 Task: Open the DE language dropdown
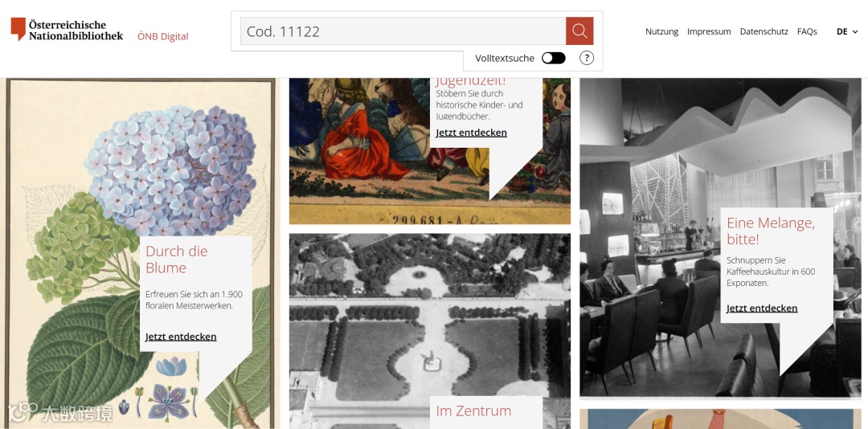(847, 31)
